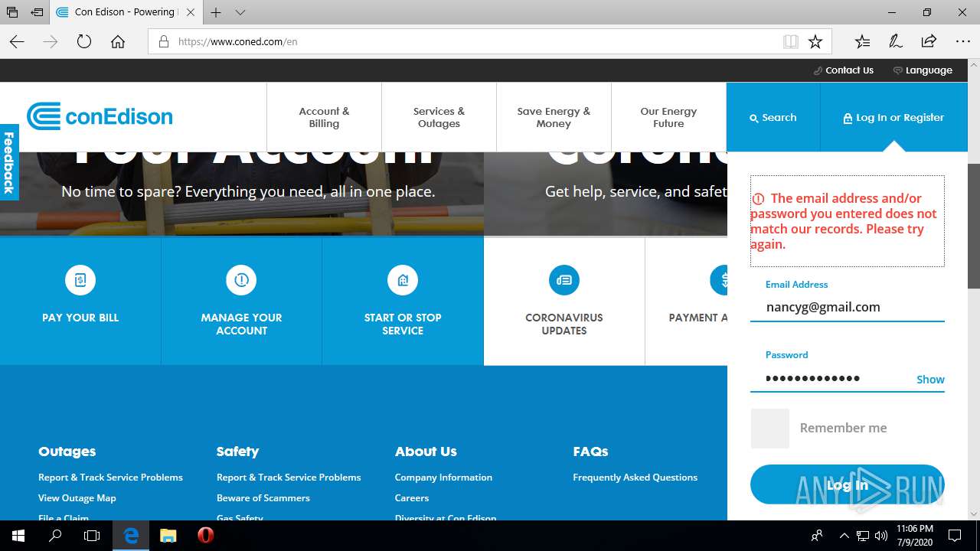Click the volume icon in system tray

(881, 536)
